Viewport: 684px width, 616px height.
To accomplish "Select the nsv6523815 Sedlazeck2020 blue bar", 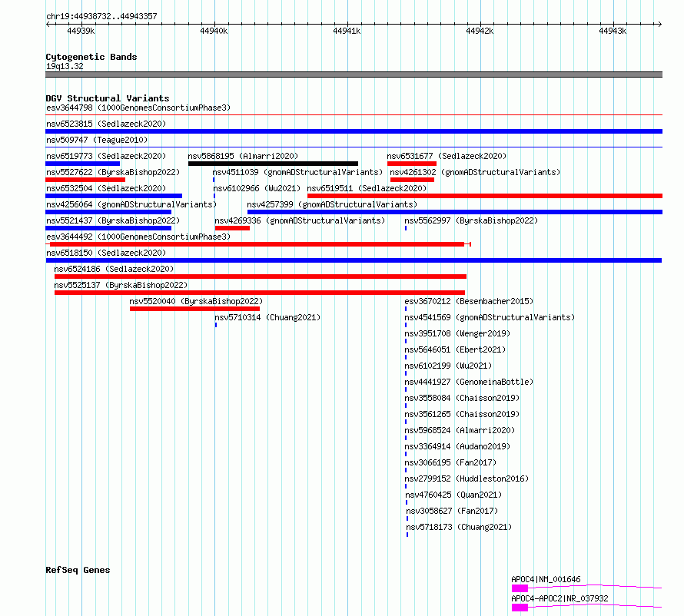I will pyautogui.click(x=354, y=131).
